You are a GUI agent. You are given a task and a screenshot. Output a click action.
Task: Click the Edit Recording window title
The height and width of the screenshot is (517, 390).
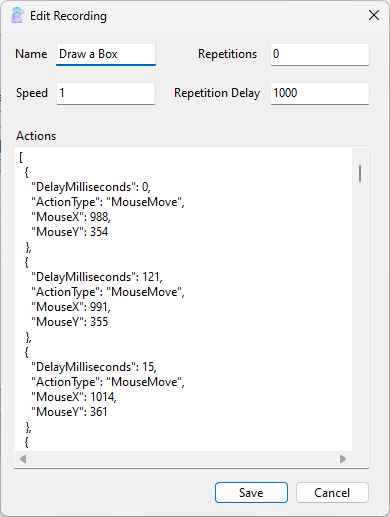point(68,16)
